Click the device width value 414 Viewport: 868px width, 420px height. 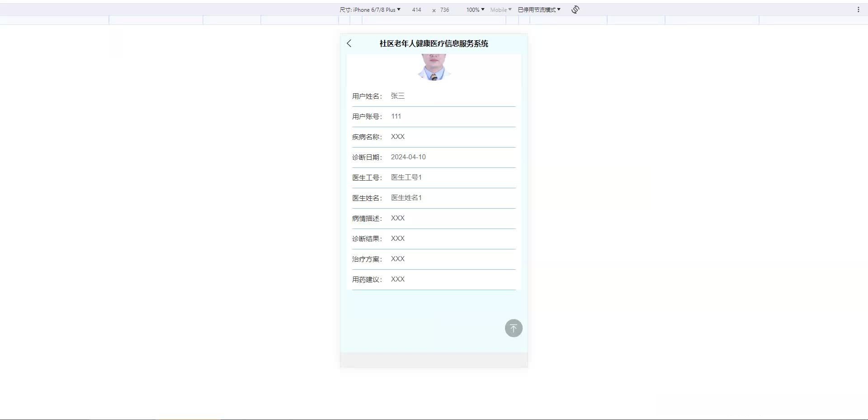coord(416,10)
